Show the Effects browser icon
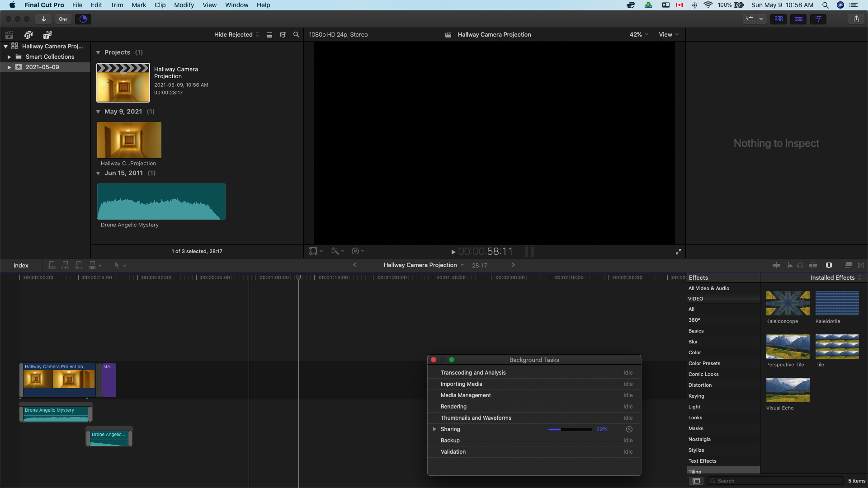This screenshot has height=488, width=868. click(x=848, y=265)
